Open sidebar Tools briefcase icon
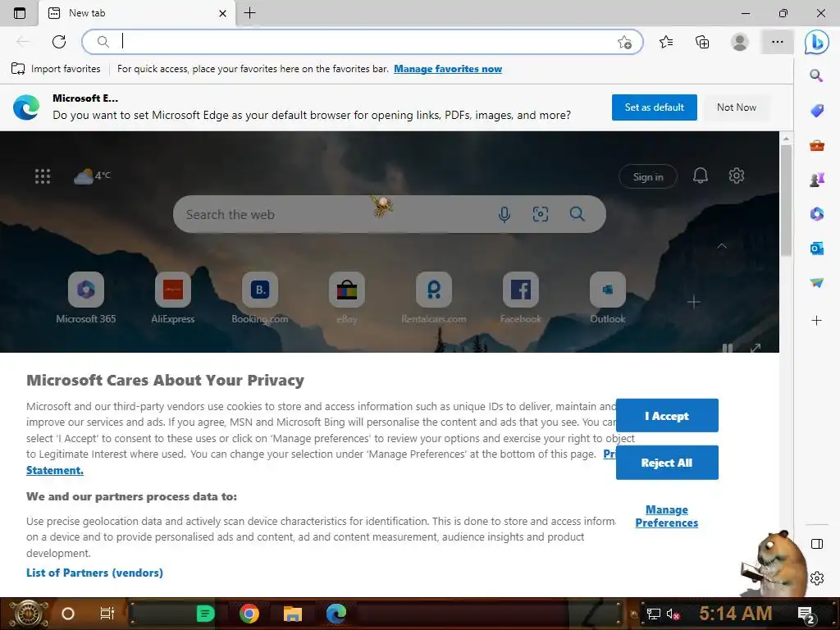Viewport: 840px width, 630px height. (x=816, y=145)
